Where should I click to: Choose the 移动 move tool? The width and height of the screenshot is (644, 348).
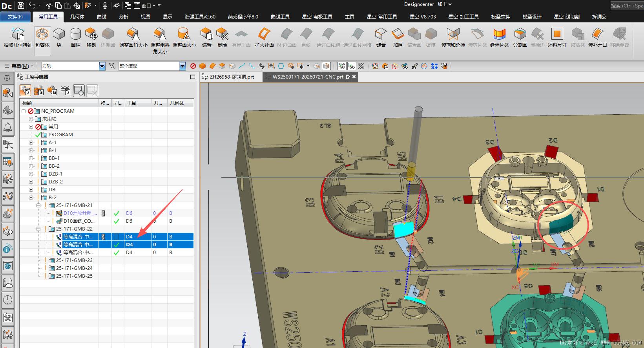point(91,38)
